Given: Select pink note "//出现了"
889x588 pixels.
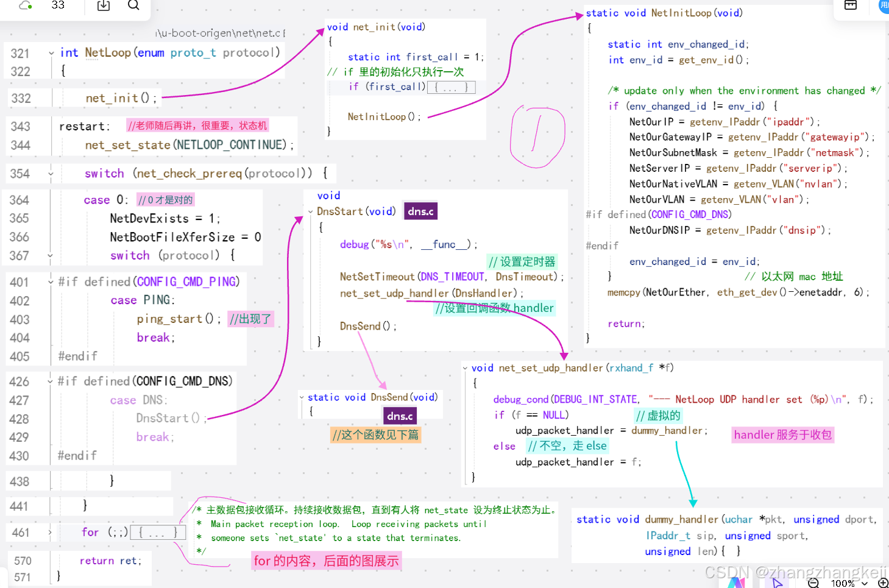Looking at the screenshot, I should coord(250,319).
